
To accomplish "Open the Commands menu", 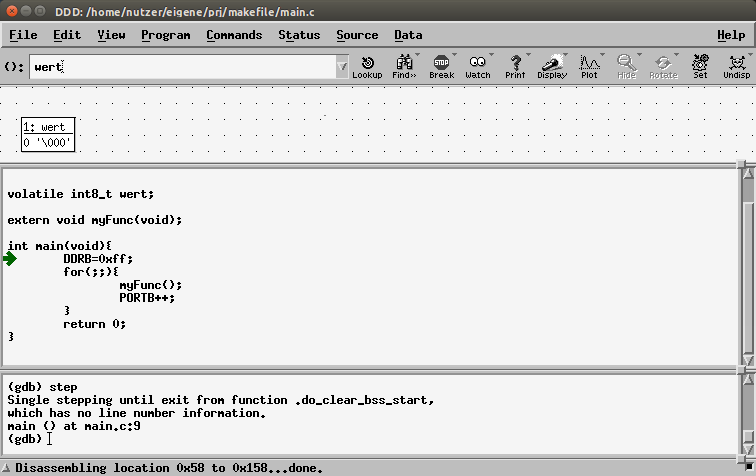I will [x=234, y=35].
